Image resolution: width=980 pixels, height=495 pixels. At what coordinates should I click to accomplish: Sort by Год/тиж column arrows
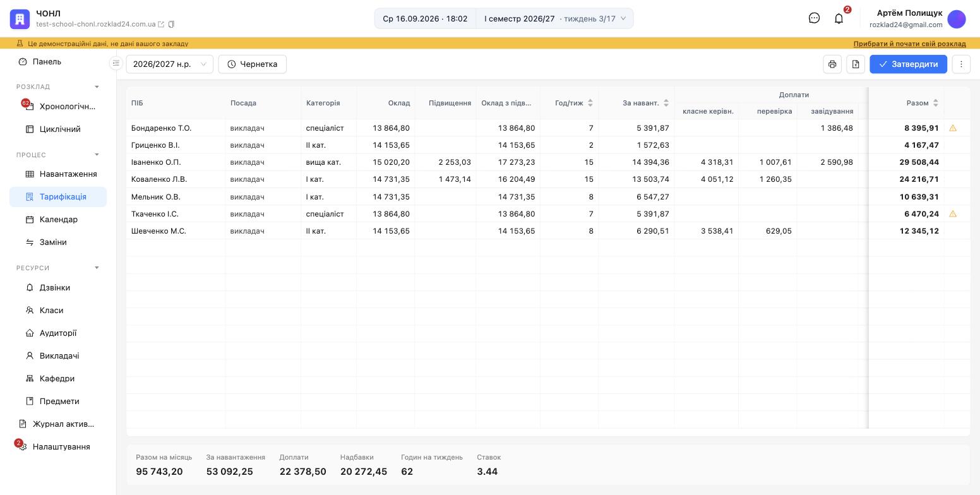pyautogui.click(x=590, y=103)
